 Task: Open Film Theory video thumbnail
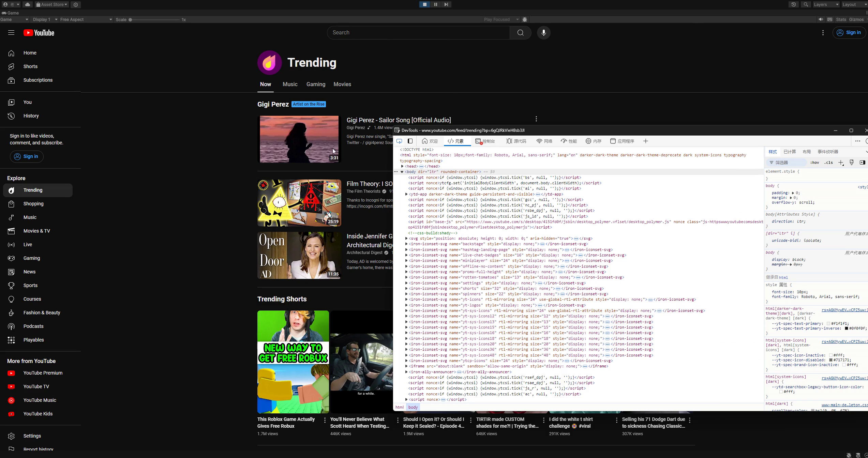(299, 203)
